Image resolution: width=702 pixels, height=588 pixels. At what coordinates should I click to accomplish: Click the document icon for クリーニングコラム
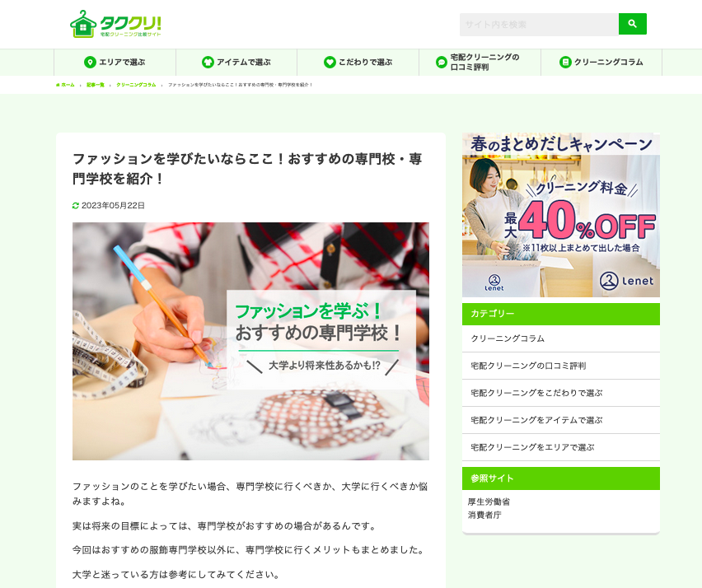click(x=565, y=63)
